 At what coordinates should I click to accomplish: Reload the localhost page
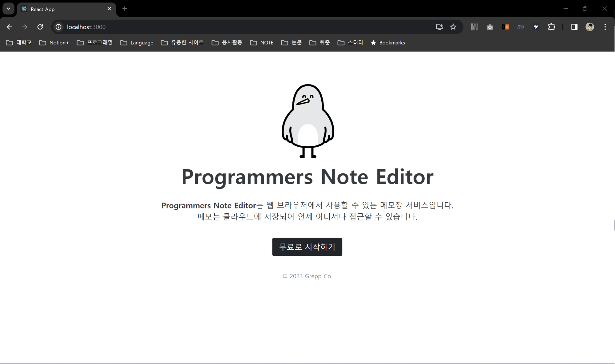pos(40,27)
